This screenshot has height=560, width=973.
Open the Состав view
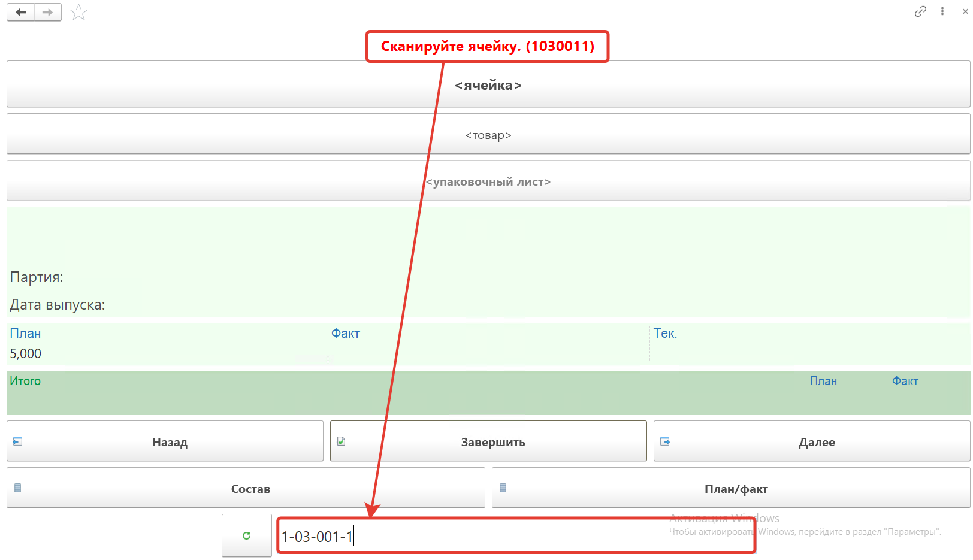[x=250, y=489]
